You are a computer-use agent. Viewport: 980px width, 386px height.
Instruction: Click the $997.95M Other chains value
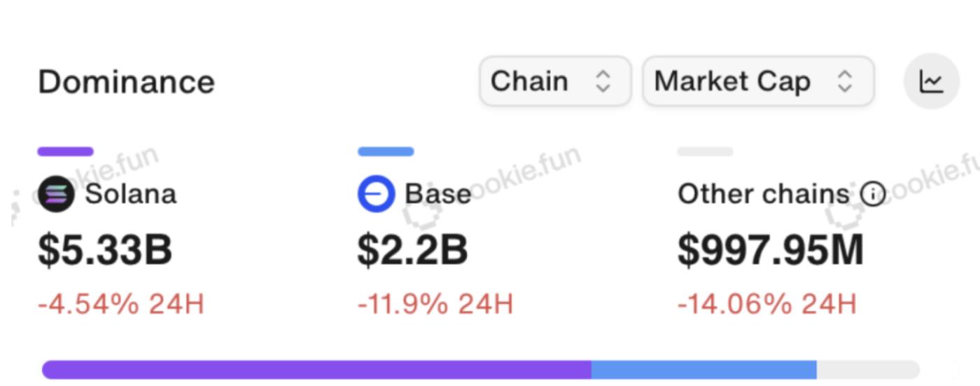770,250
